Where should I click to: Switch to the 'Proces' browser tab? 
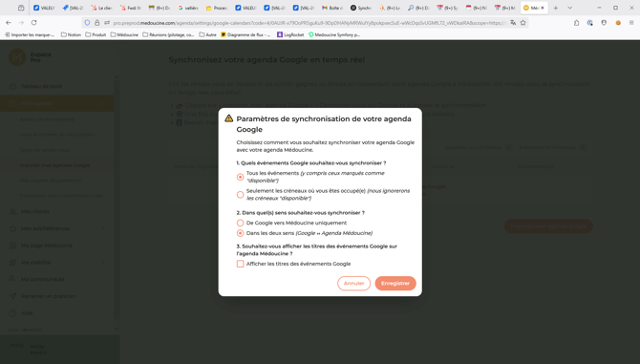pos(217,8)
